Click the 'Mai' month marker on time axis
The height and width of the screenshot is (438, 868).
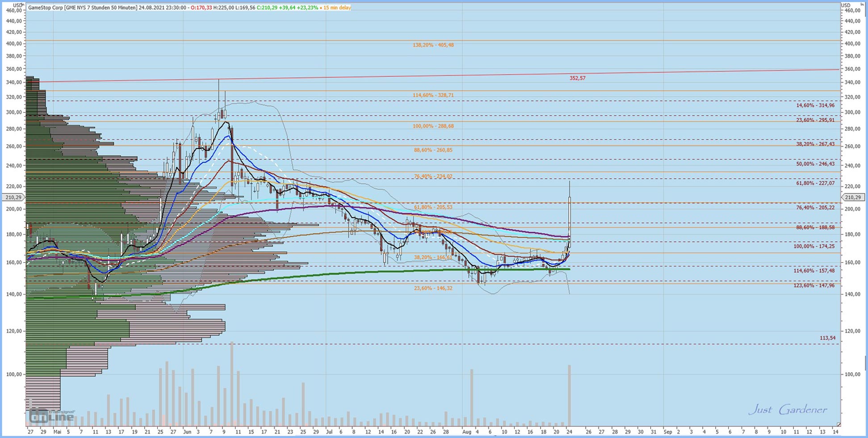(x=57, y=432)
